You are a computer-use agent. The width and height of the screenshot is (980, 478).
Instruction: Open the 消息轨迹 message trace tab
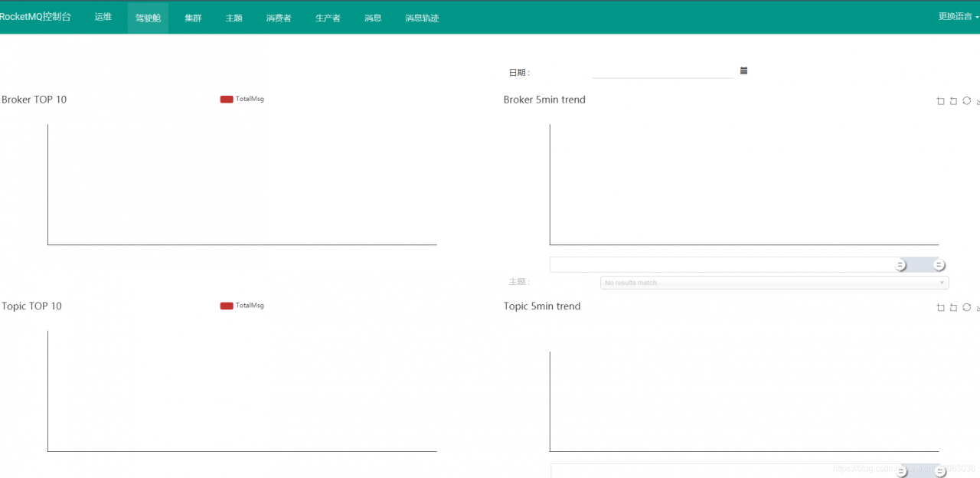[422, 18]
